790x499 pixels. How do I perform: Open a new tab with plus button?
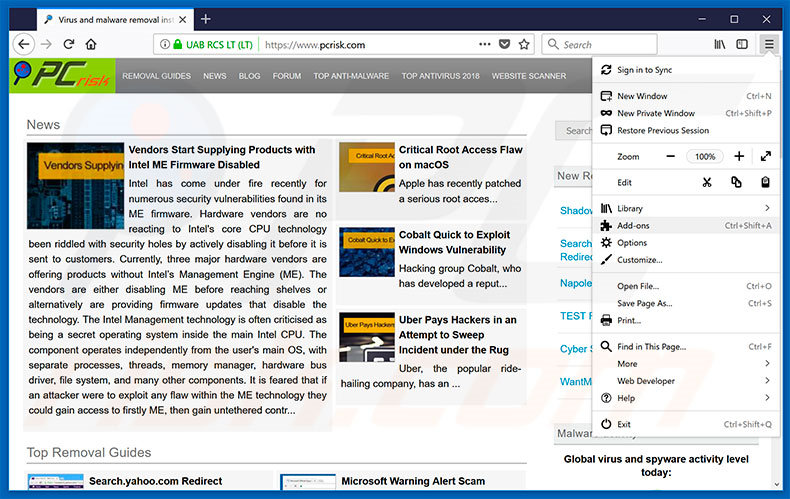tap(206, 19)
